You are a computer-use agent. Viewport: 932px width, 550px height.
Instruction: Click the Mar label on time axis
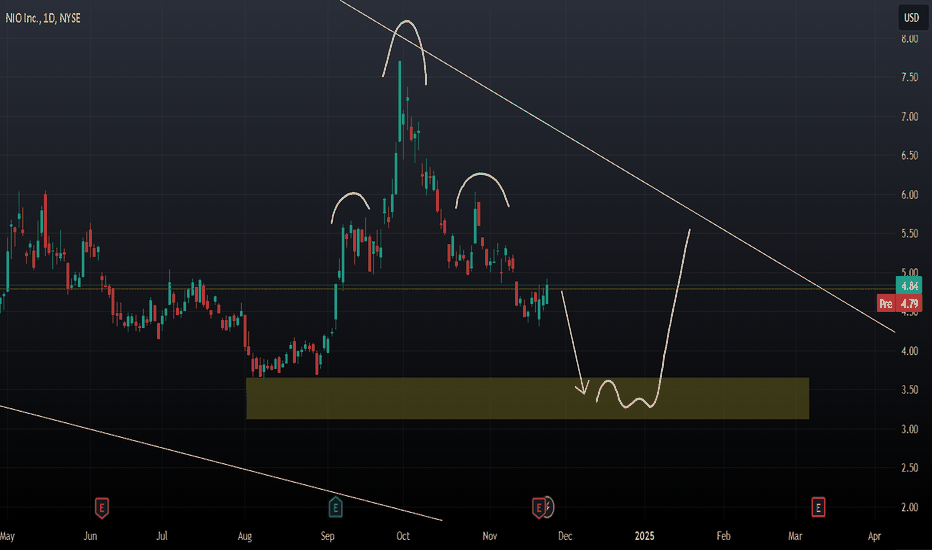tap(795, 536)
